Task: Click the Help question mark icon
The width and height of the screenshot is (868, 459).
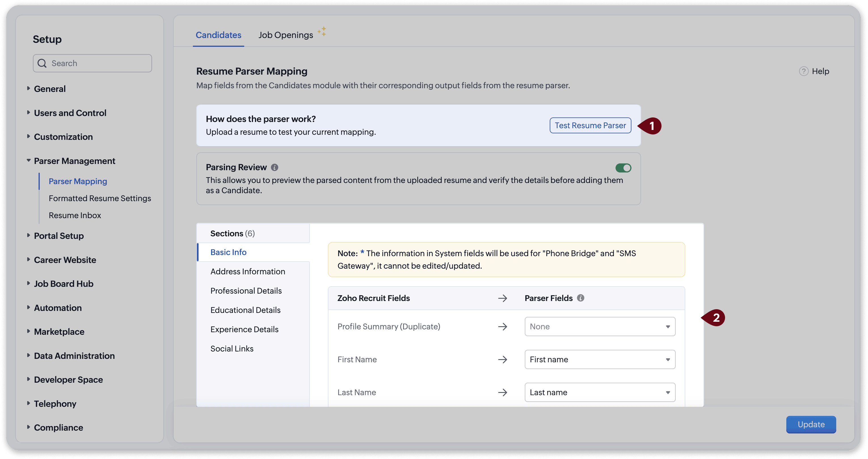Action: pyautogui.click(x=804, y=71)
